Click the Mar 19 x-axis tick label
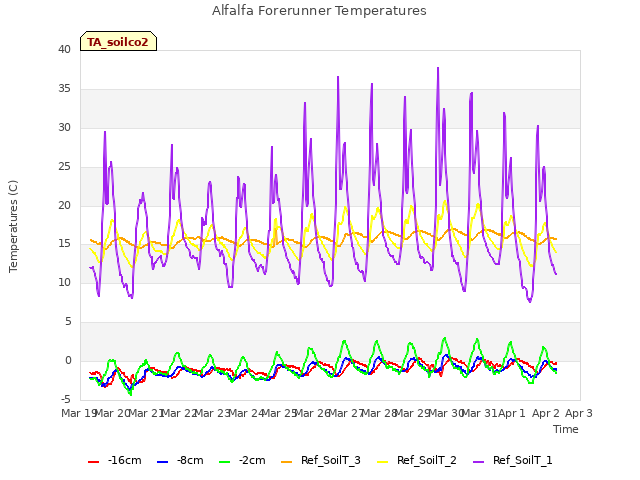The height and width of the screenshot is (480, 640). (x=79, y=413)
